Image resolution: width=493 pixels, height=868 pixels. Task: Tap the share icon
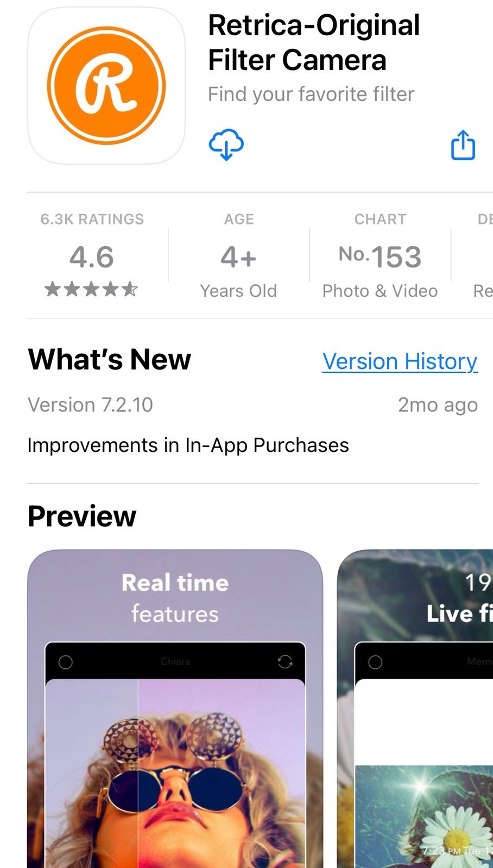pyautogui.click(x=463, y=145)
